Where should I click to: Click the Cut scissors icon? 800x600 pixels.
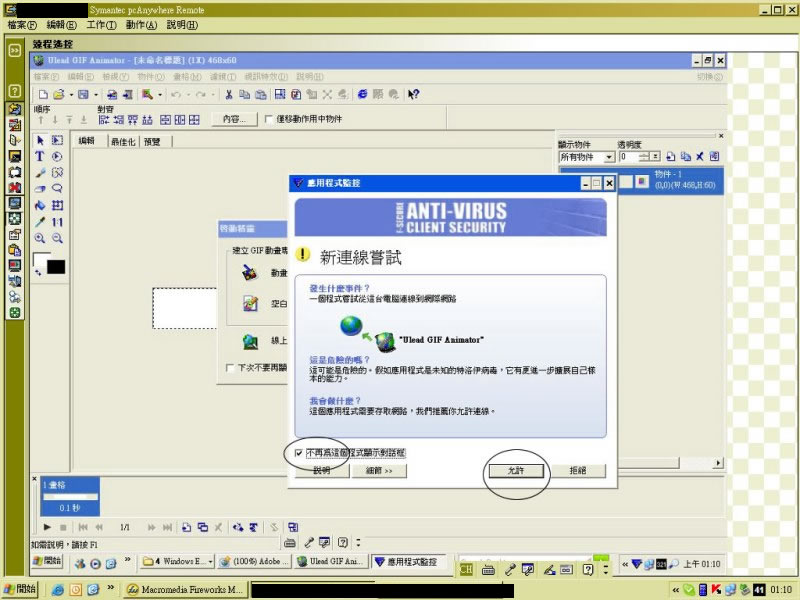[229, 94]
